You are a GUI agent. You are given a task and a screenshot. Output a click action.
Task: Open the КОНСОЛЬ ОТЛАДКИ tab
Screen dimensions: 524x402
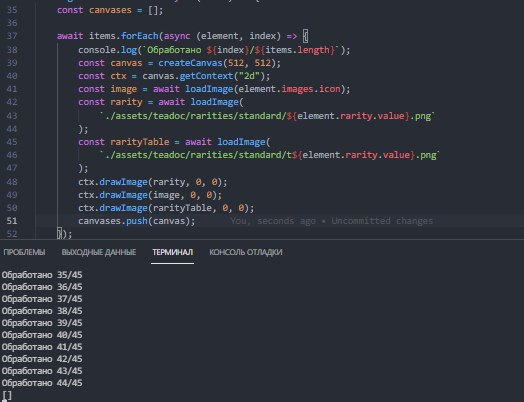246,252
